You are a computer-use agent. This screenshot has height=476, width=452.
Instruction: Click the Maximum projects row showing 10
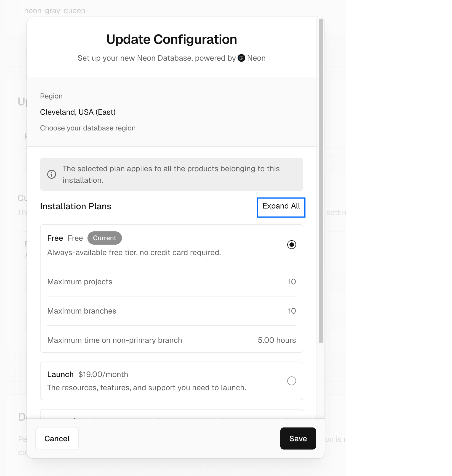click(171, 282)
